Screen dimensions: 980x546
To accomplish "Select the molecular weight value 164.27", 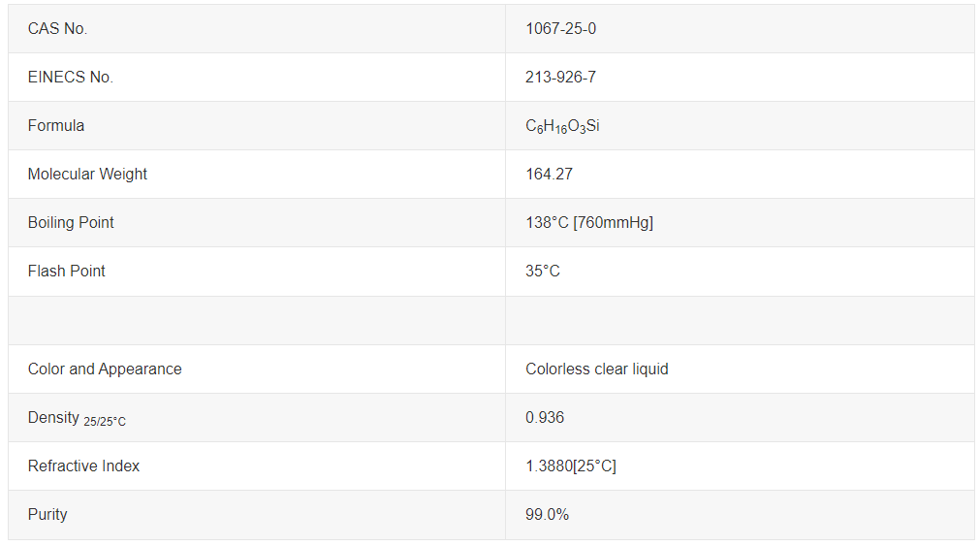I will [548, 175].
